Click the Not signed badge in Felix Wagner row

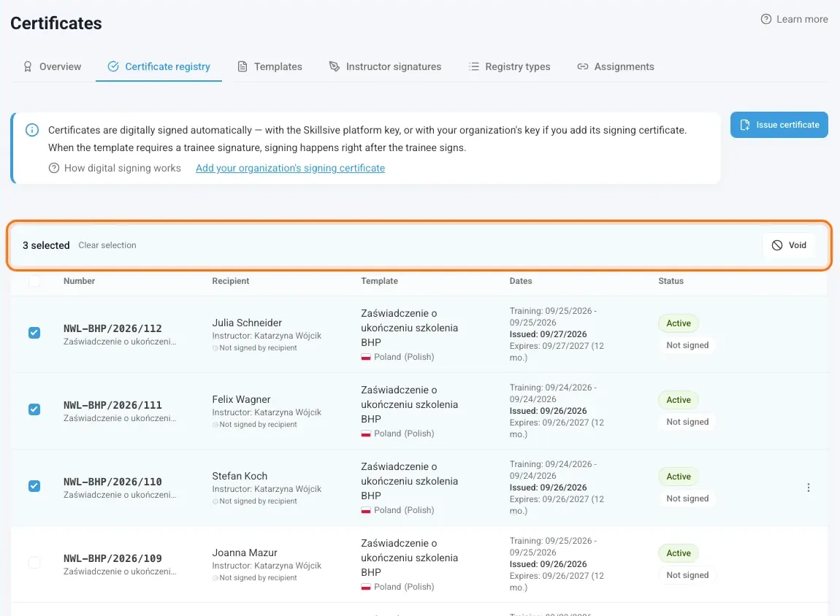pos(687,422)
